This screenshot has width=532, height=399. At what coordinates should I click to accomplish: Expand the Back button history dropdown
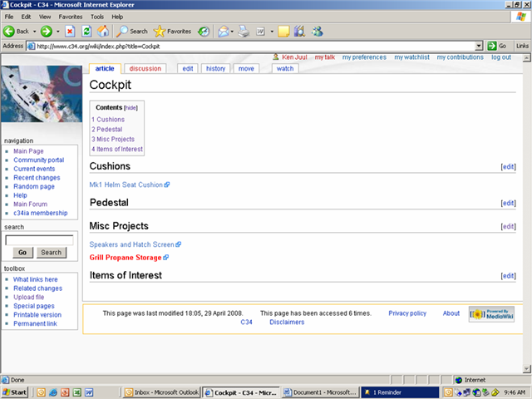tap(34, 31)
